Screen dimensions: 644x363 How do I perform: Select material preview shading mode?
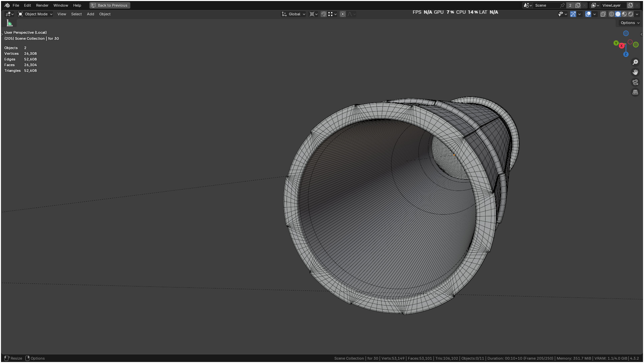pyautogui.click(x=624, y=14)
